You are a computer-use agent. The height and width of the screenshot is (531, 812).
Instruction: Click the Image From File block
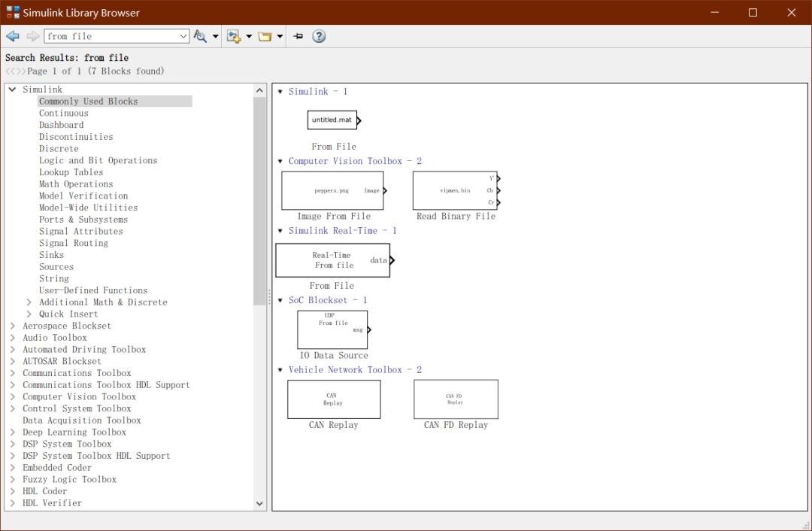coord(332,190)
